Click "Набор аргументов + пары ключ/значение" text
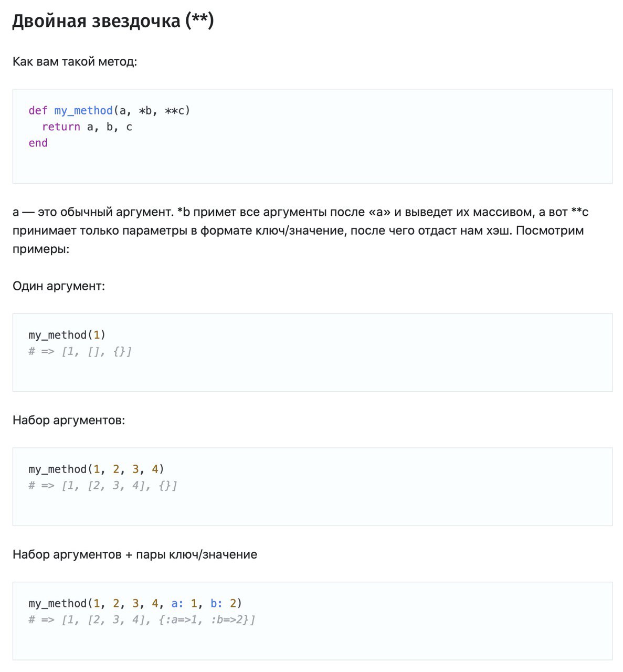Image resolution: width=623 pixels, height=672 pixels. point(135,555)
